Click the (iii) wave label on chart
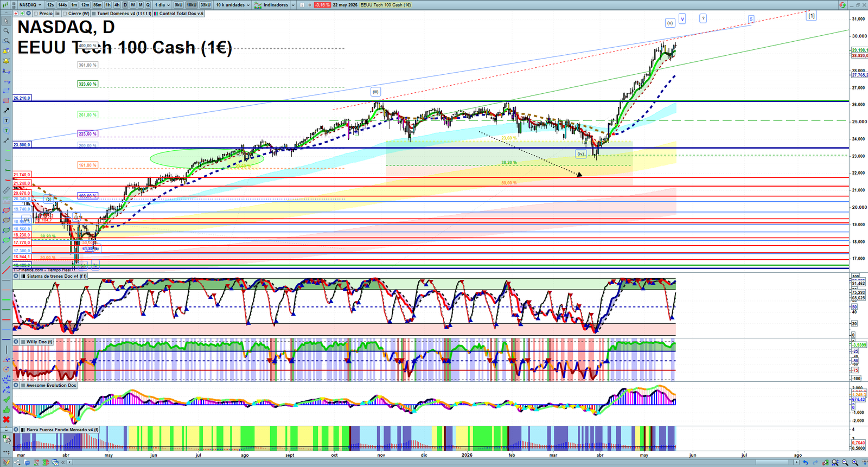 coord(375,92)
